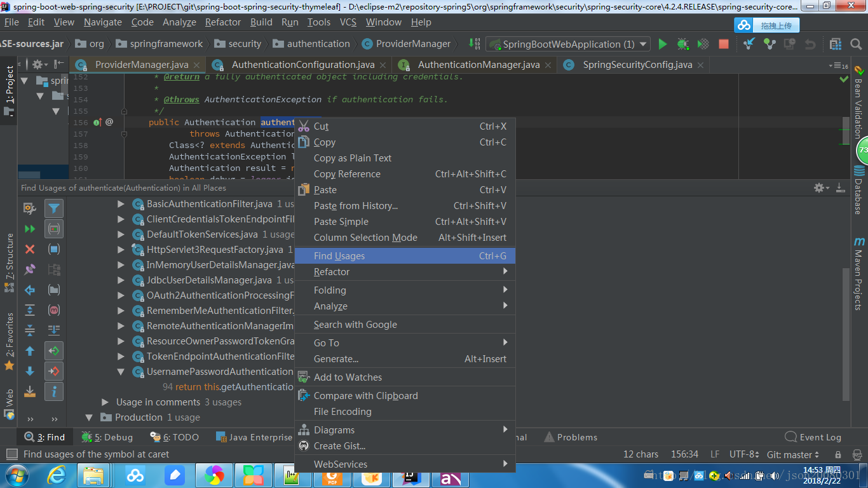Image resolution: width=868 pixels, height=488 pixels.
Task: Open Windows Explorer from the taskbar
Action: [94, 475]
